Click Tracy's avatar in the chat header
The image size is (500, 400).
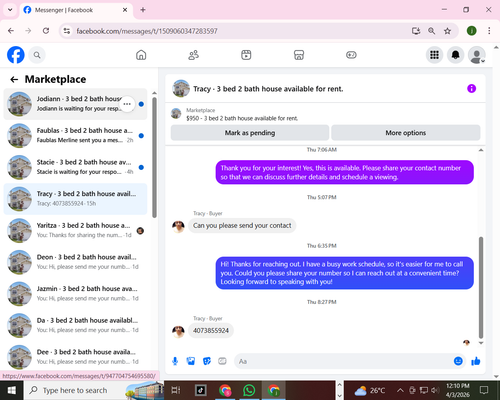click(181, 89)
